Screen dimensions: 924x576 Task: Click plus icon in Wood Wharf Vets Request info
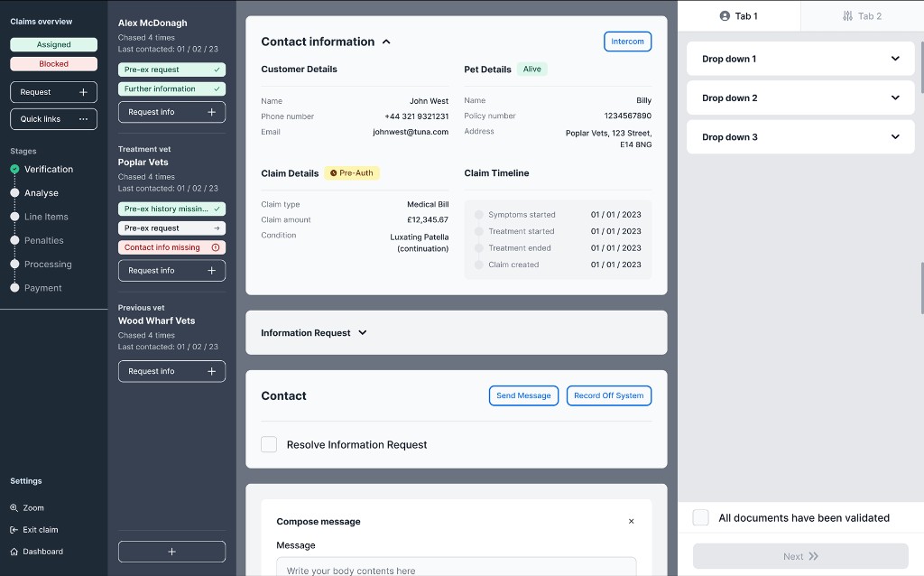tap(211, 371)
